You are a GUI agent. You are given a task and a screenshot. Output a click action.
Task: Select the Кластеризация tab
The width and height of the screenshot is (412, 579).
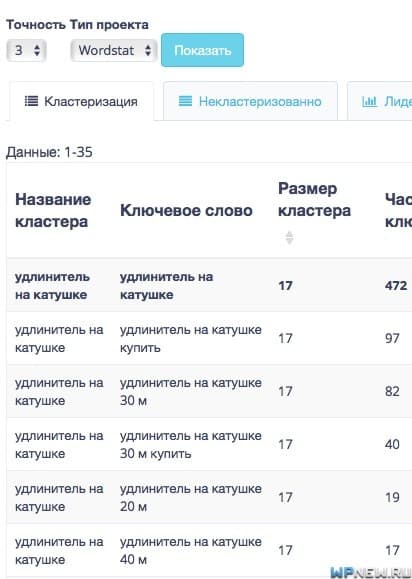pyautogui.click(x=81, y=101)
